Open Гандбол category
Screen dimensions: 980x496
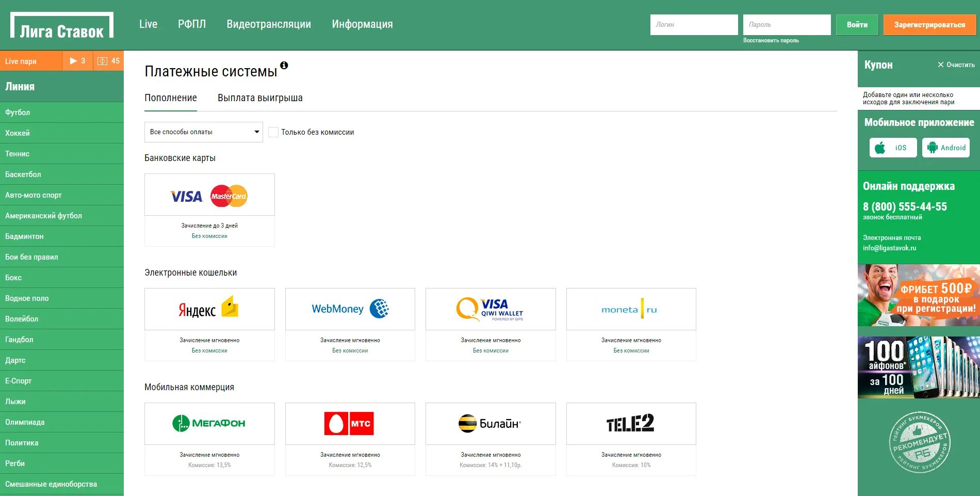coord(62,340)
